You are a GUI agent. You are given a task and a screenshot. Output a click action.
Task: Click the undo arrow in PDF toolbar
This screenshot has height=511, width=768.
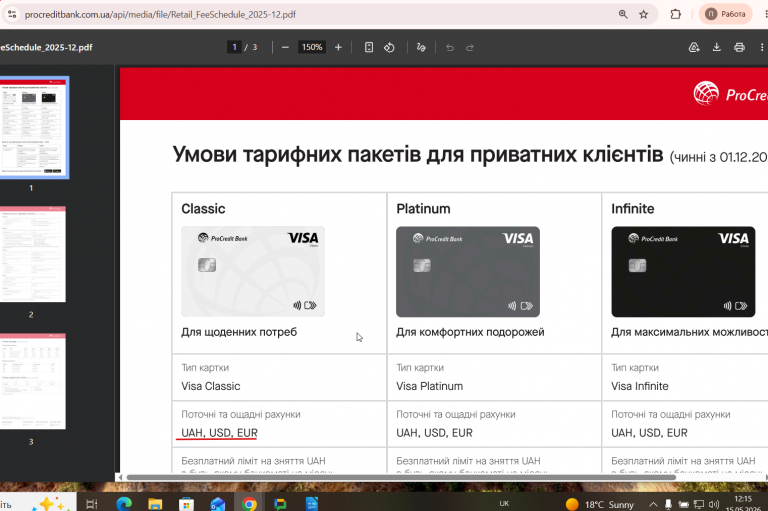pos(450,48)
